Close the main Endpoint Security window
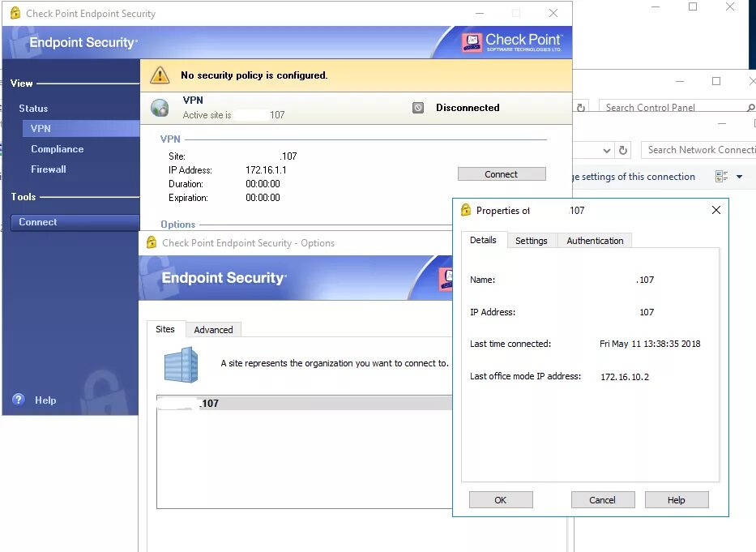The height and width of the screenshot is (552, 756). pos(553,13)
